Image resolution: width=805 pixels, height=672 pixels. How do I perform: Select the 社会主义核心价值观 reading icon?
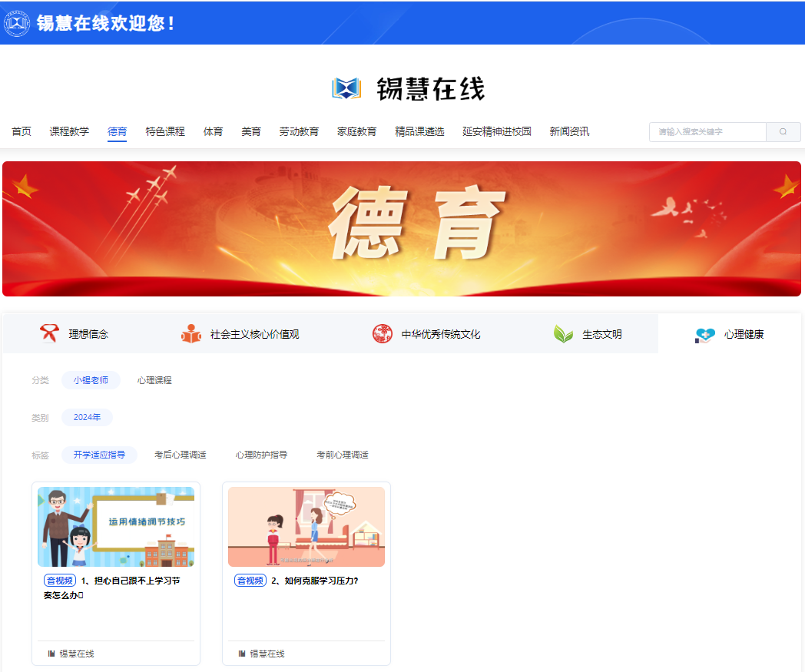(x=190, y=334)
